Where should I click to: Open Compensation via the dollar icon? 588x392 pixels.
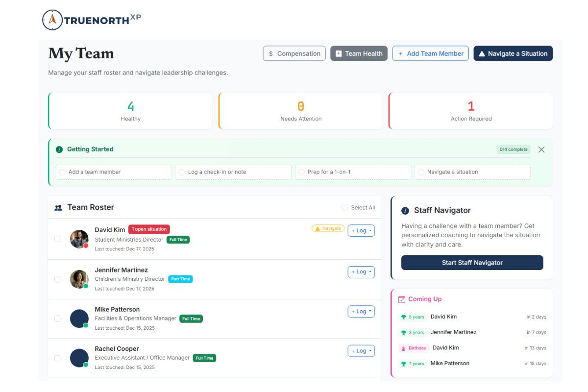[x=271, y=53]
